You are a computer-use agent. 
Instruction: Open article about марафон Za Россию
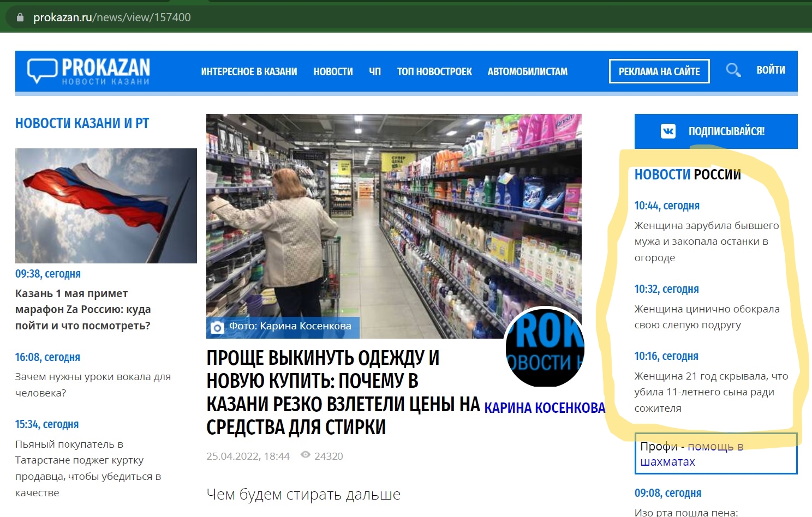(x=83, y=309)
